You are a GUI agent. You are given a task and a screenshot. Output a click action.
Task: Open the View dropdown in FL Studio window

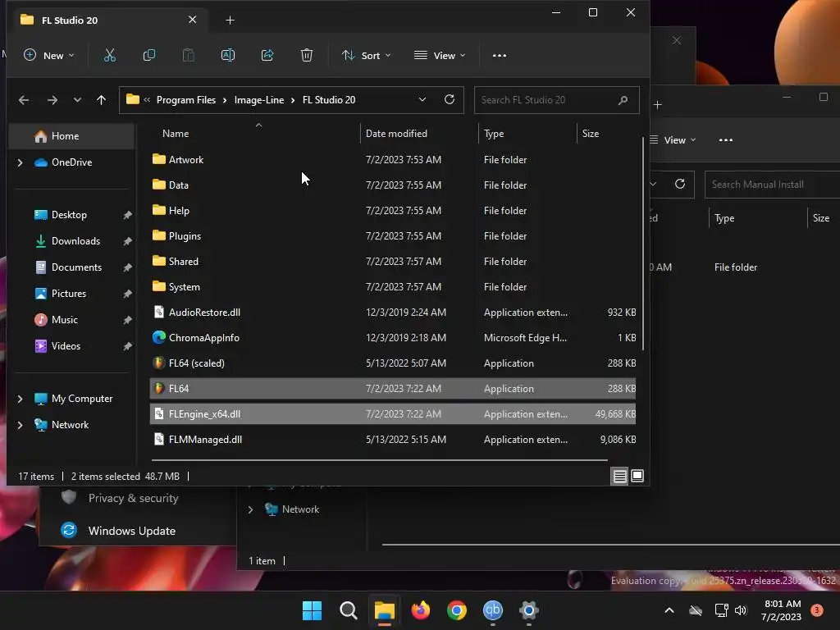(440, 55)
